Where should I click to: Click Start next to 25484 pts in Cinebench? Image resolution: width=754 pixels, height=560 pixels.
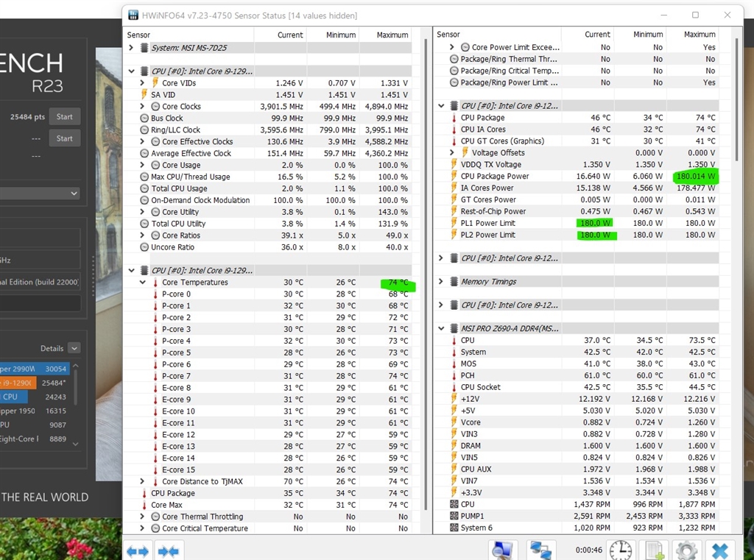click(65, 117)
